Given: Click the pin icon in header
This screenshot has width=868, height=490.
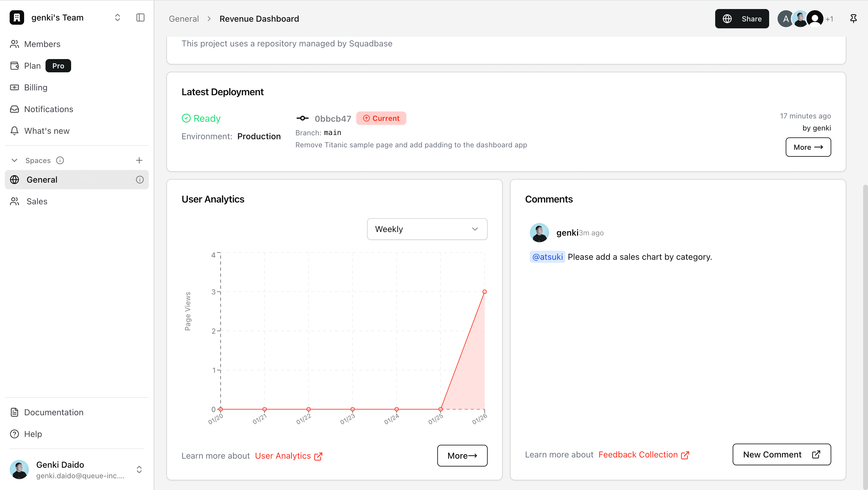Looking at the screenshot, I should [853, 19].
